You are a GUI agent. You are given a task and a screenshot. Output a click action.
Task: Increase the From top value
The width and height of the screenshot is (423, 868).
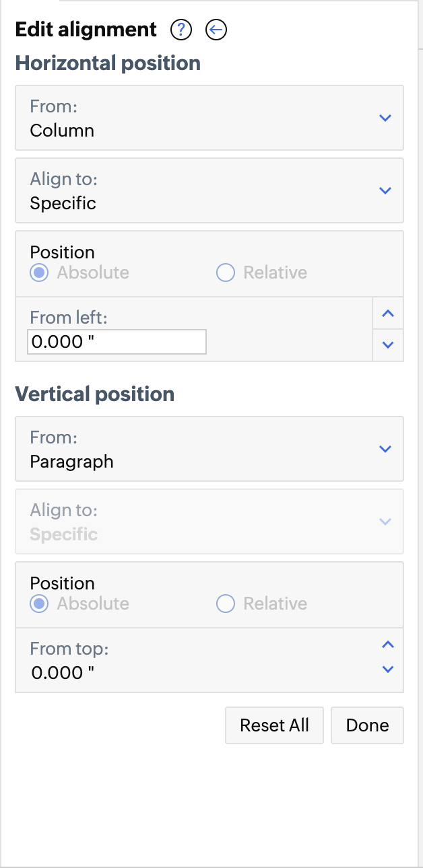(x=387, y=645)
